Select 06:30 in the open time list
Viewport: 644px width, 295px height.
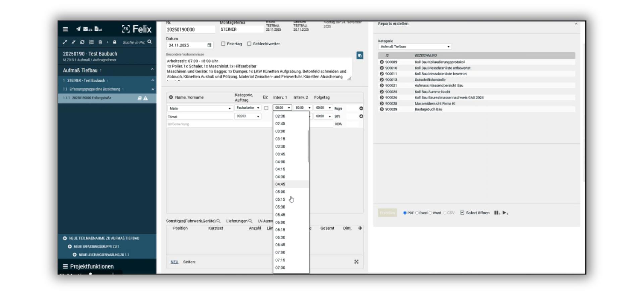pos(280,237)
